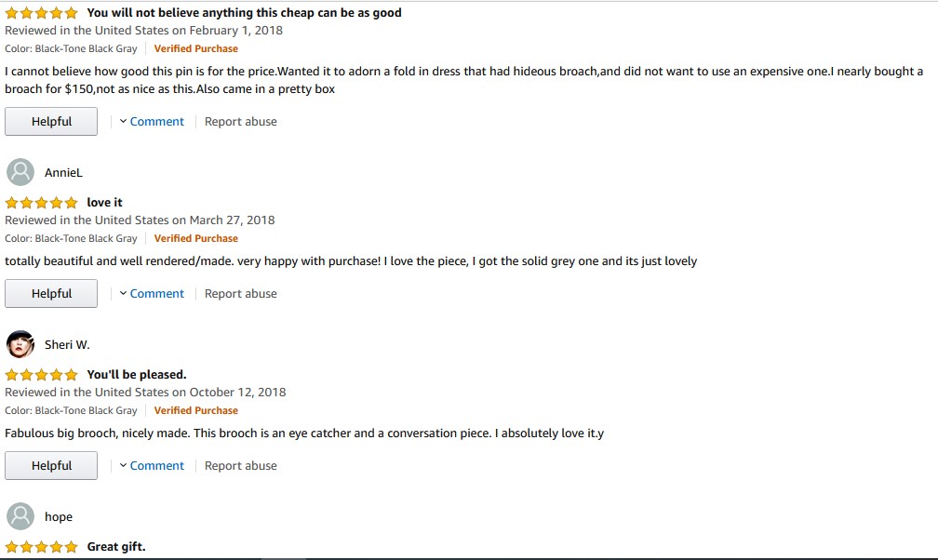Open the 'You'll be pleased.' review title

tap(137, 375)
